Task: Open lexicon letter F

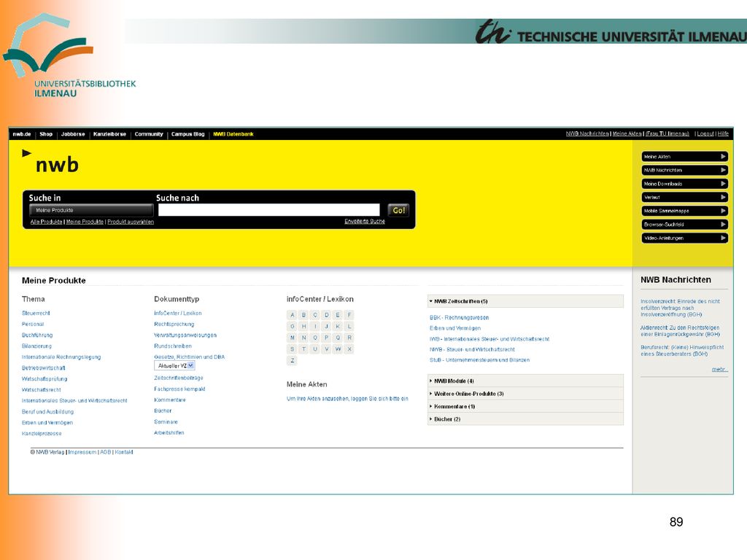Action: pyautogui.click(x=349, y=315)
